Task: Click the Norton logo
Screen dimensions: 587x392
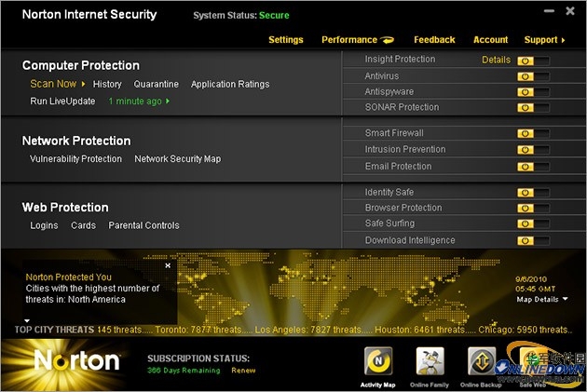Action: (x=76, y=360)
